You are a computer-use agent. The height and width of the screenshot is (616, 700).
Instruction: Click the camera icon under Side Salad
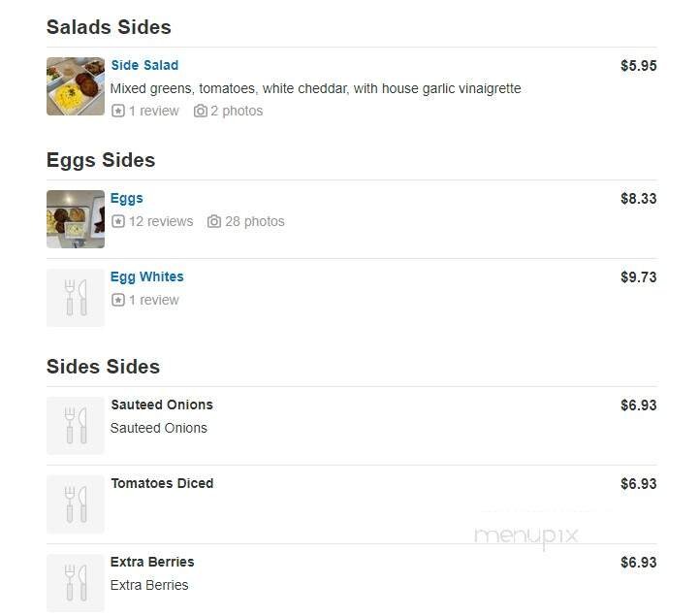coord(200,112)
